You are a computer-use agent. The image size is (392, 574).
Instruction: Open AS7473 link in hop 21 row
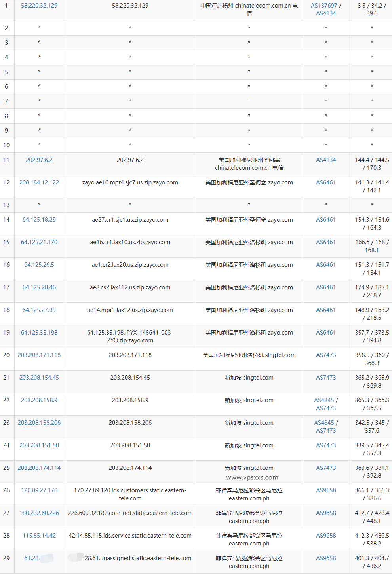(x=326, y=378)
